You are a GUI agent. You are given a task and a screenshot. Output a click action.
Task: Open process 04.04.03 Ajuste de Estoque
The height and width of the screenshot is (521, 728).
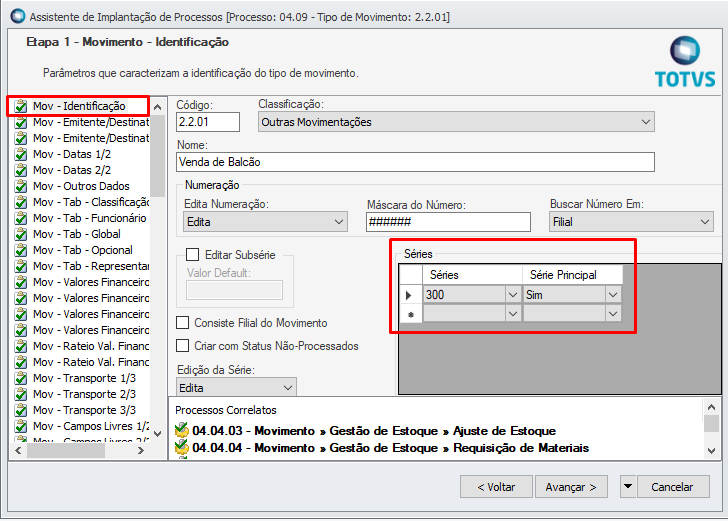point(374,431)
